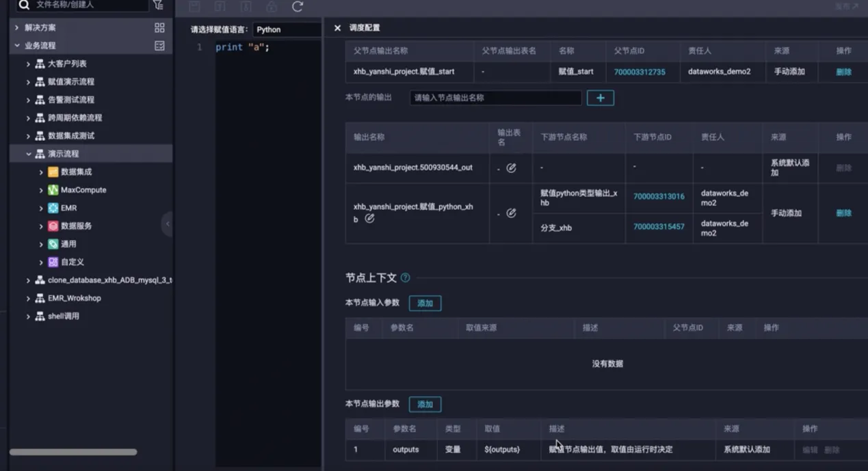Click the plus button to add node output
Viewport: 868px width, 471px height.
601,98
